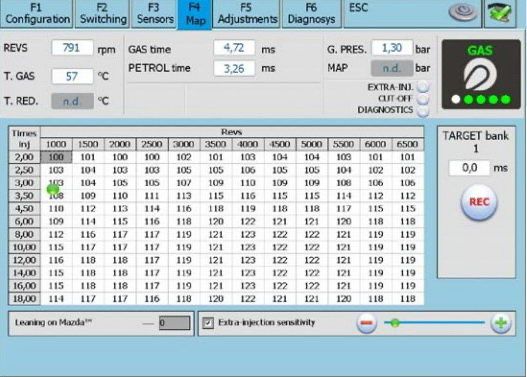
Task: Click the G. PRES. 1,30 field
Action: tap(392, 48)
